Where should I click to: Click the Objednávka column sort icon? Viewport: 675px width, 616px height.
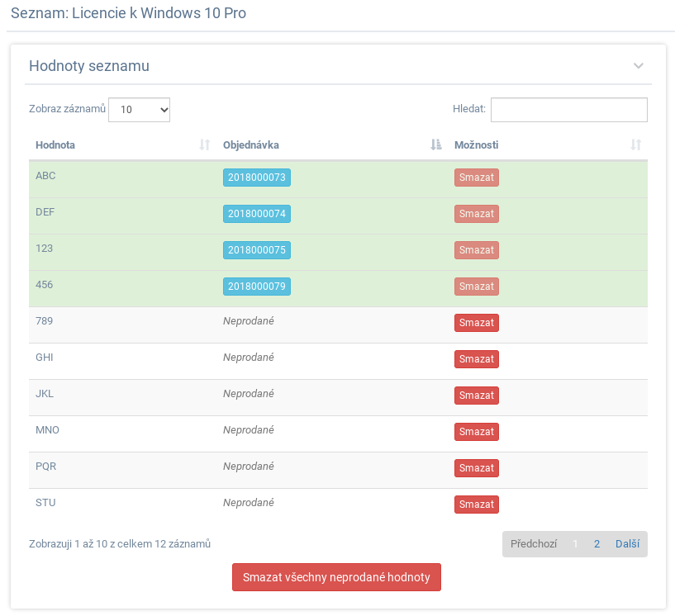click(x=436, y=145)
